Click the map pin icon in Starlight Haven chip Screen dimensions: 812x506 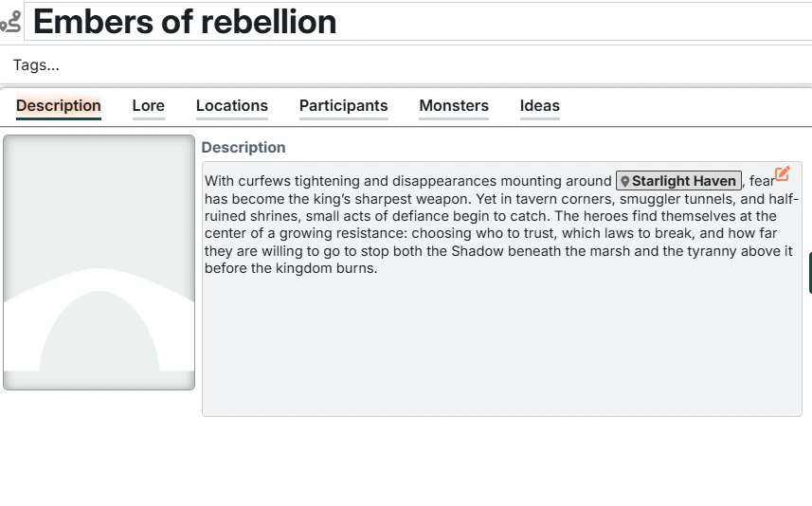[625, 181]
